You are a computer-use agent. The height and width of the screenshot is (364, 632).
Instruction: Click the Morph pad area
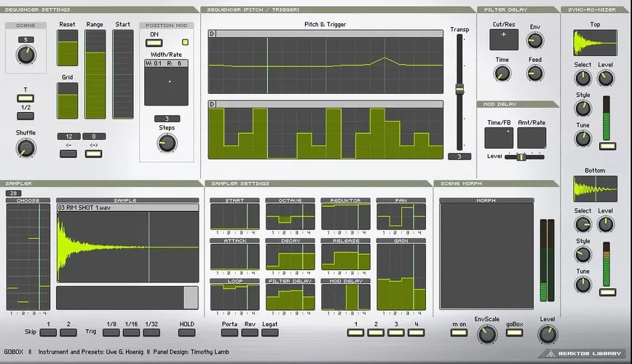pyautogui.click(x=486, y=256)
